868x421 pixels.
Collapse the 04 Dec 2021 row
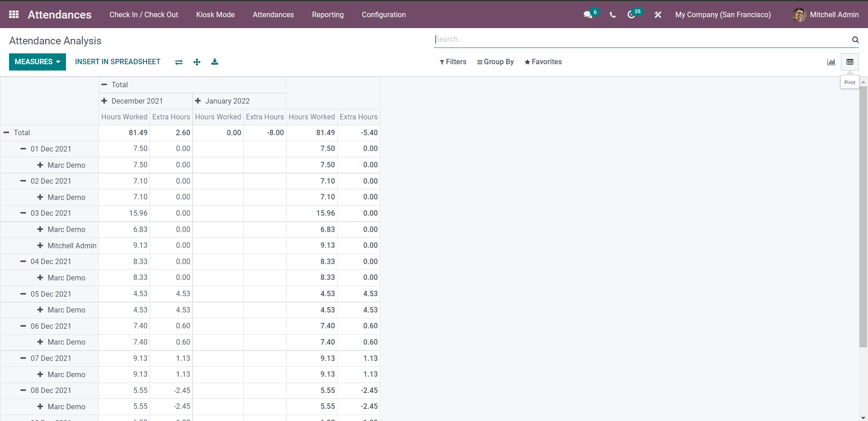point(49,262)
